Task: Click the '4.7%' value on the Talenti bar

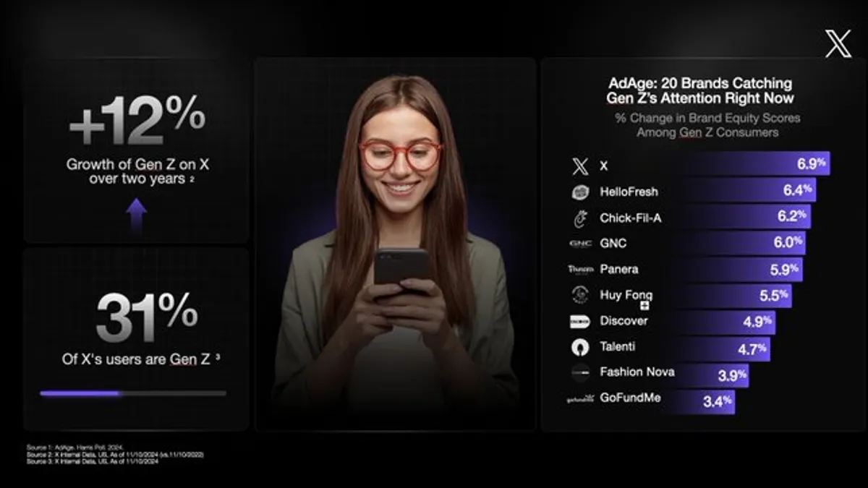Action: (752, 349)
